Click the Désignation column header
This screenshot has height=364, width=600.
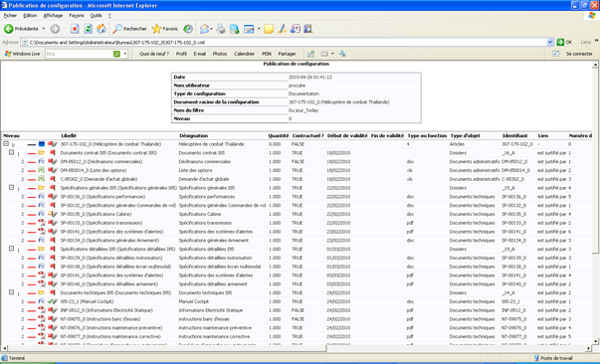click(193, 135)
